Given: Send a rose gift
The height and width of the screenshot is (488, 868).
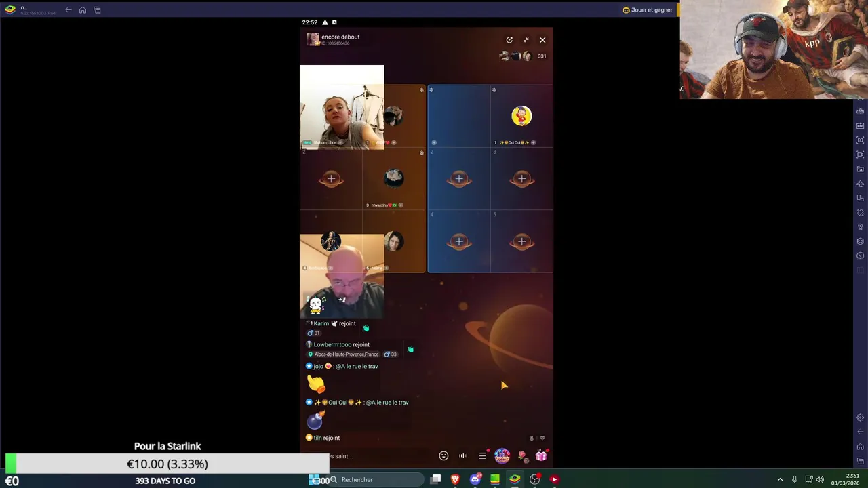Looking at the screenshot, I should tap(522, 456).
